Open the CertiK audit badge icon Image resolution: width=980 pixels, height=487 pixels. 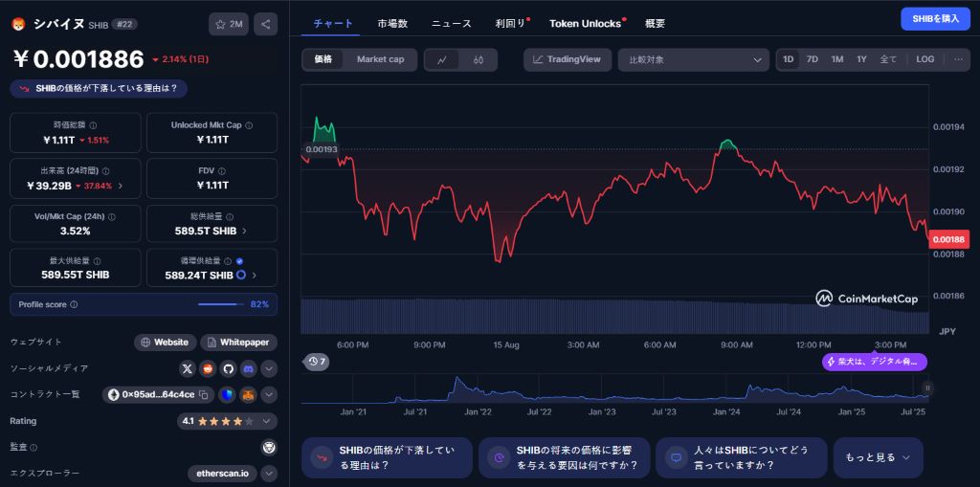pyautogui.click(x=269, y=447)
